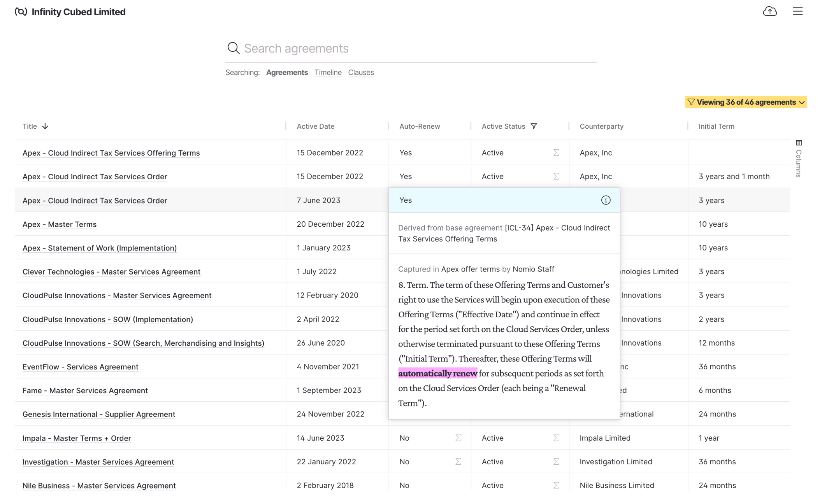This screenshot has height=504, width=822.
Task: Open Apex - Master Terms agreement
Action: tap(59, 224)
